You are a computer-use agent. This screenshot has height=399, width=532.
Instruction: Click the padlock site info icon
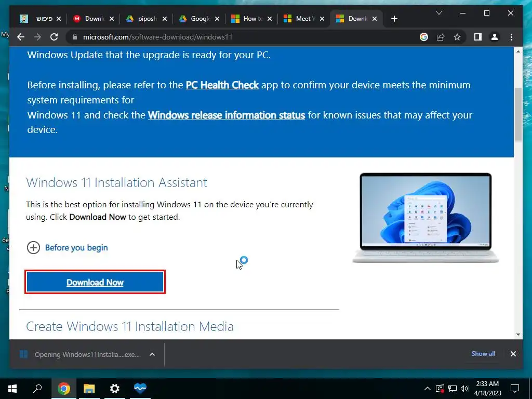(x=75, y=37)
